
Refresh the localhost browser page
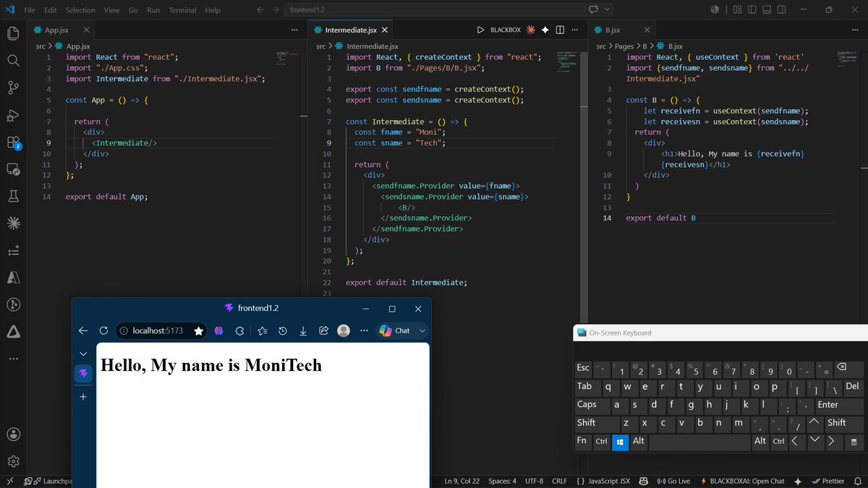pyautogui.click(x=103, y=330)
